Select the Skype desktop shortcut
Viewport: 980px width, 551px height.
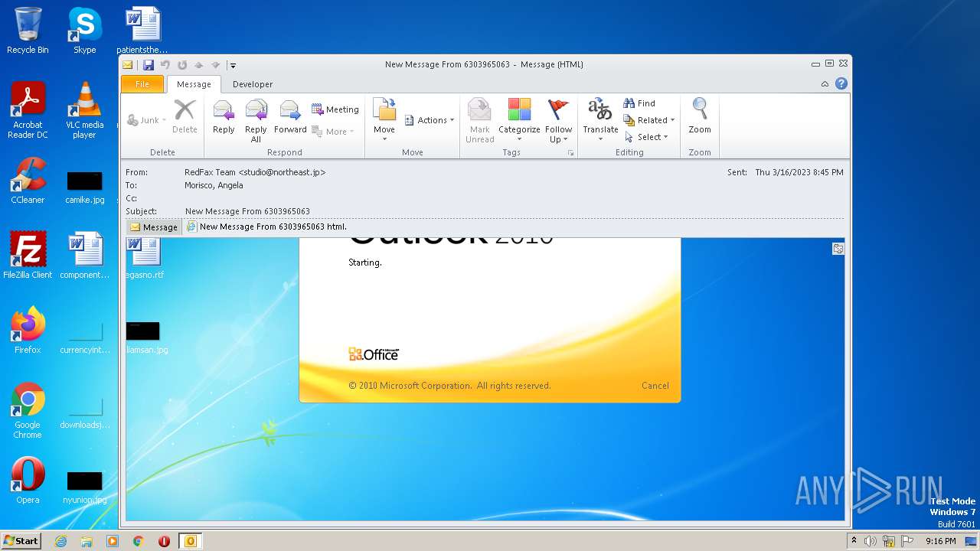[x=84, y=31]
